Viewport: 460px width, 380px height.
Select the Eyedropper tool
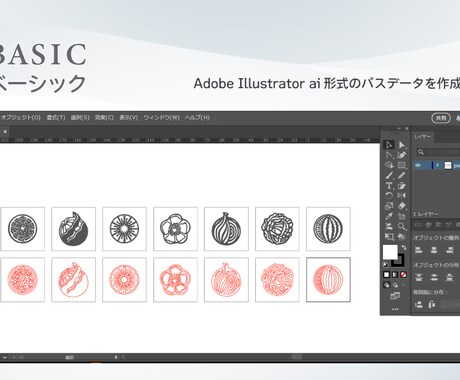(x=389, y=216)
